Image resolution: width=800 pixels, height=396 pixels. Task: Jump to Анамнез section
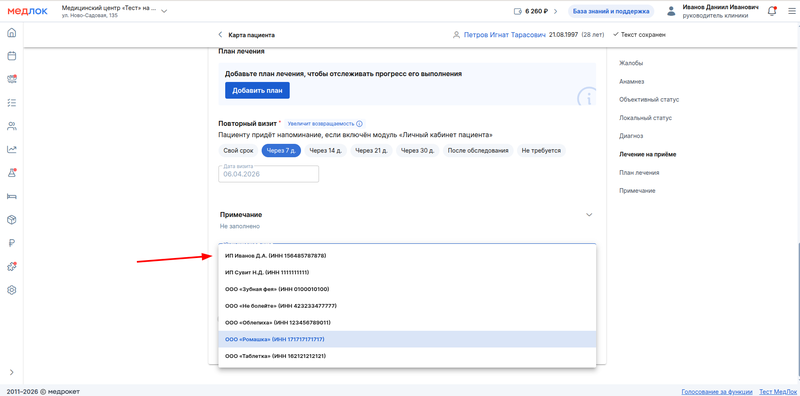pyautogui.click(x=632, y=82)
